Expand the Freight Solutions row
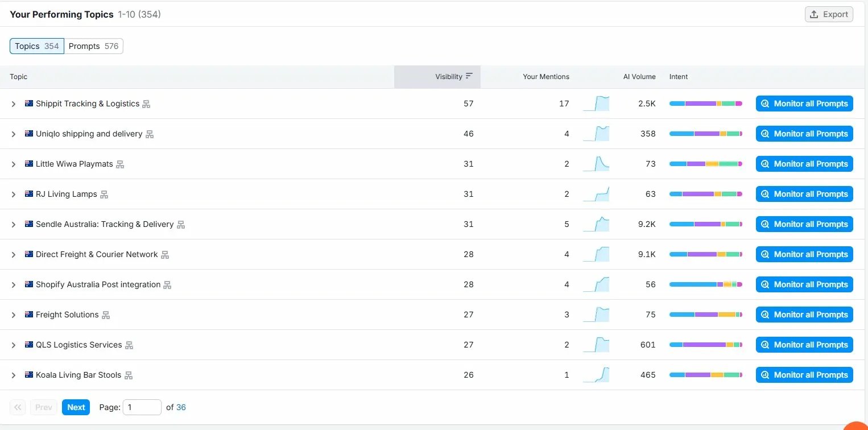 click(14, 315)
